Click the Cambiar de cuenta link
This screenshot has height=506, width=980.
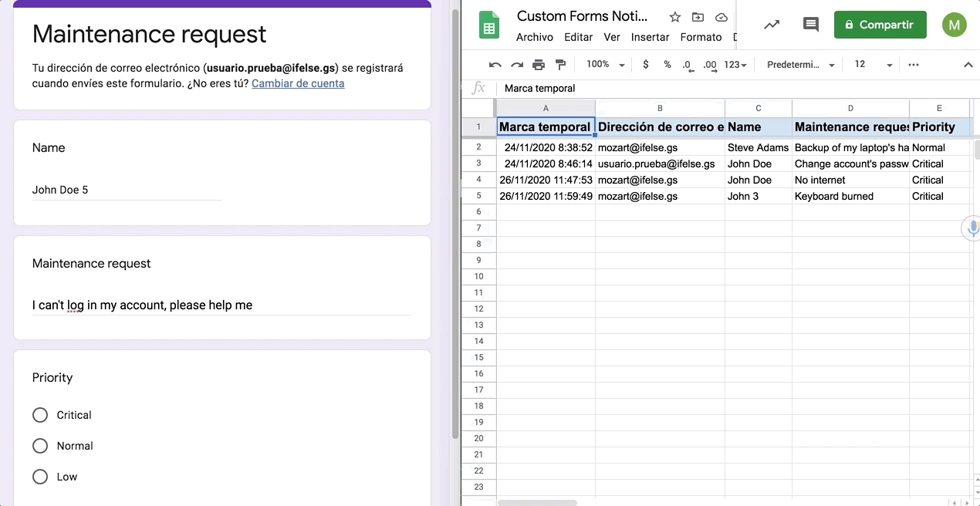tap(298, 83)
